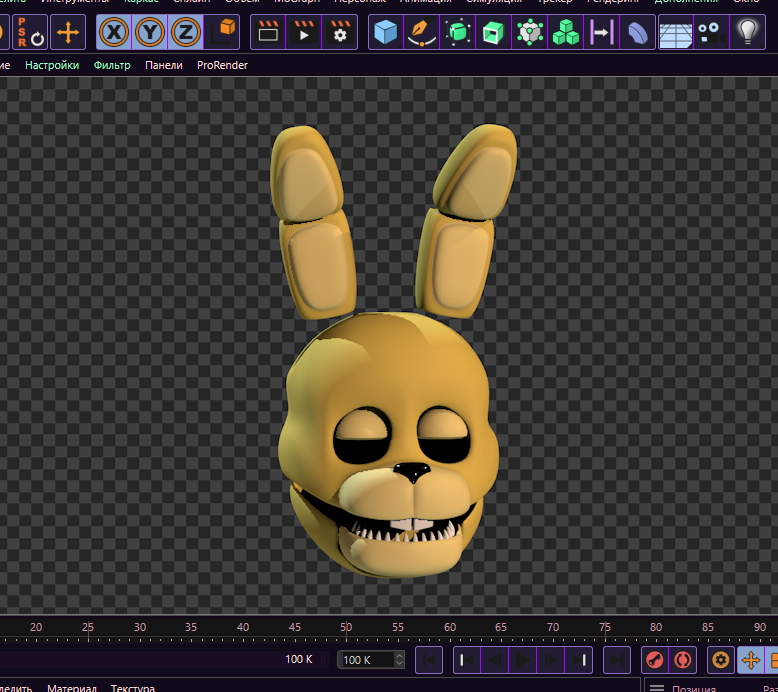
Task: Toggle autokeying red circular icon
Action: (683, 660)
